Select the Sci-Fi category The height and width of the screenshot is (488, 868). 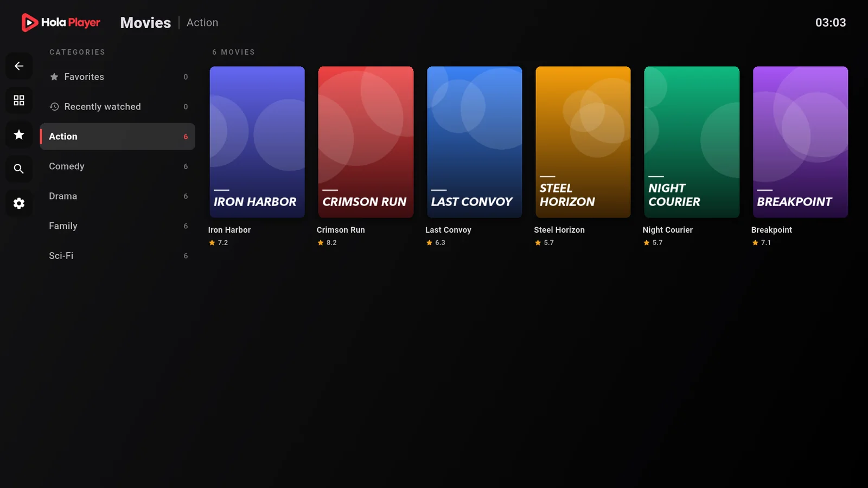point(118,256)
